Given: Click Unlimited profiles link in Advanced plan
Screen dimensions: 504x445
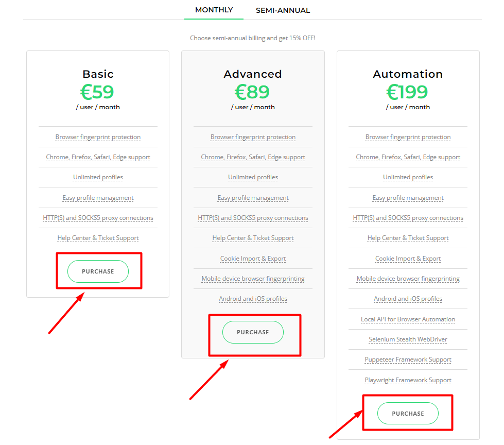Looking at the screenshot, I should [253, 177].
